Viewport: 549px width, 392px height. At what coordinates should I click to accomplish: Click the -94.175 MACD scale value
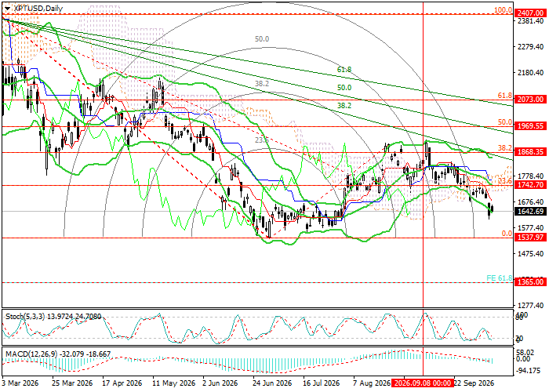click(x=530, y=370)
